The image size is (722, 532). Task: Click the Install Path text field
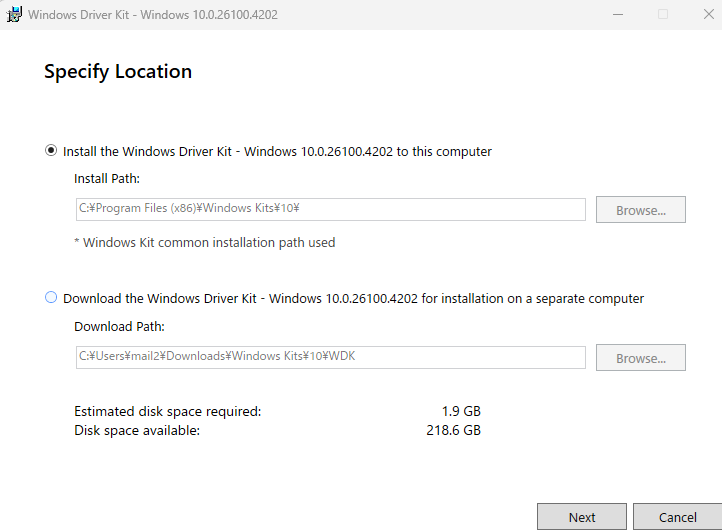(331, 209)
